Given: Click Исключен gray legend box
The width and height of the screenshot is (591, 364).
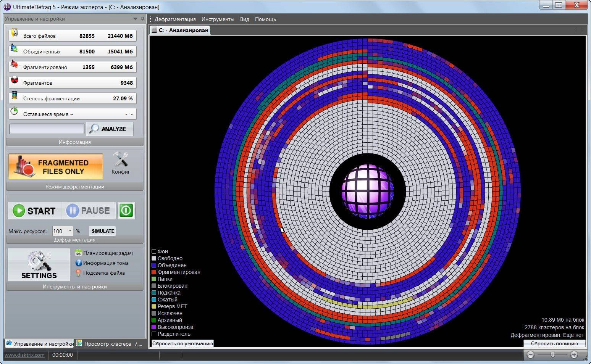Looking at the screenshot, I should point(154,313).
